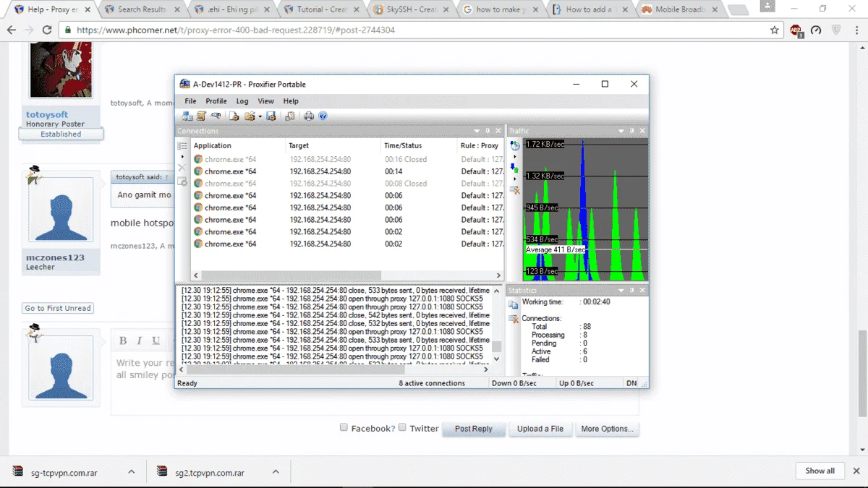Click the Connections list view mode icon
The image size is (868, 488).
click(x=182, y=146)
